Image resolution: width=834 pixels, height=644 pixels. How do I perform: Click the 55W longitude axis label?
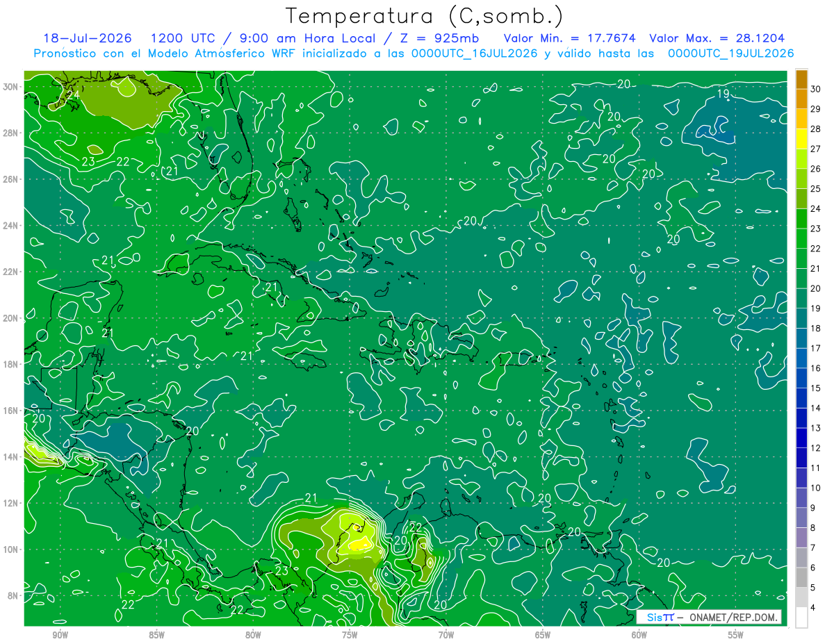(x=736, y=635)
